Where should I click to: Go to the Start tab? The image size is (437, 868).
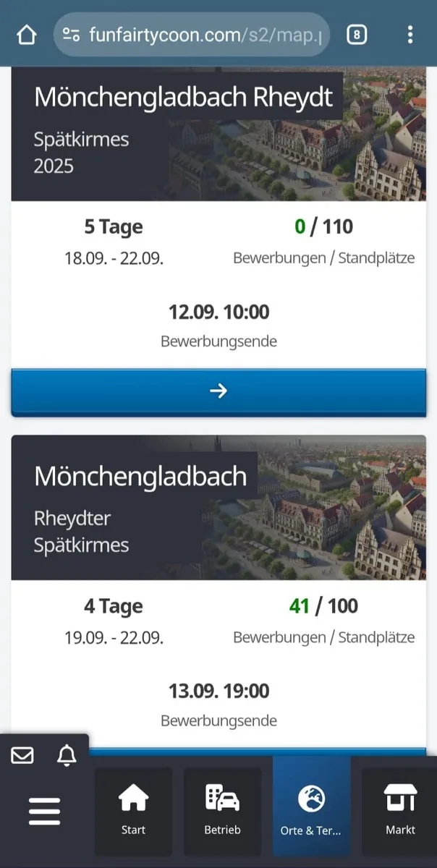[x=133, y=812]
